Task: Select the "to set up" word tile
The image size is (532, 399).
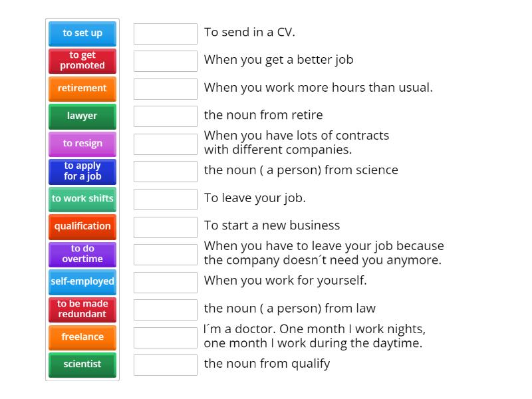Action: tap(82, 33)
